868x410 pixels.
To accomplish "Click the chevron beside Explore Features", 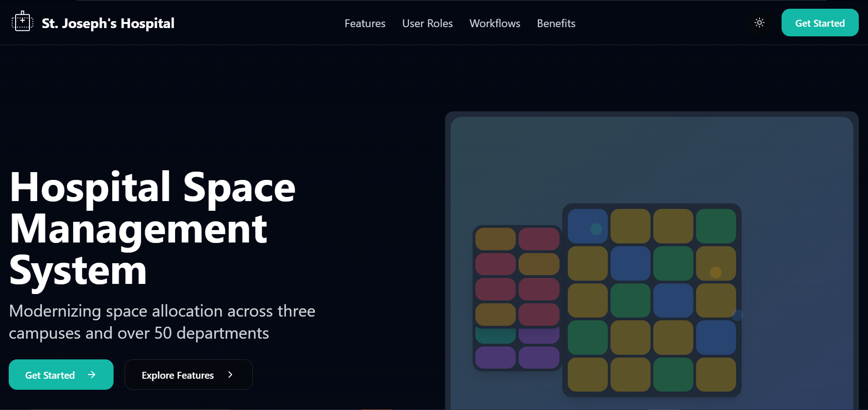I will [x=230, y=375].
